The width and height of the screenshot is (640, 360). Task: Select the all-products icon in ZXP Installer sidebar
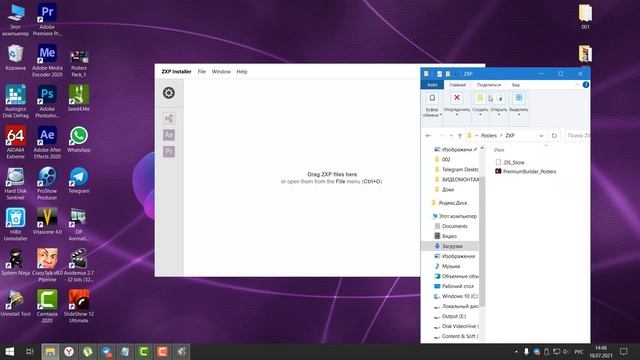(169, 118)
